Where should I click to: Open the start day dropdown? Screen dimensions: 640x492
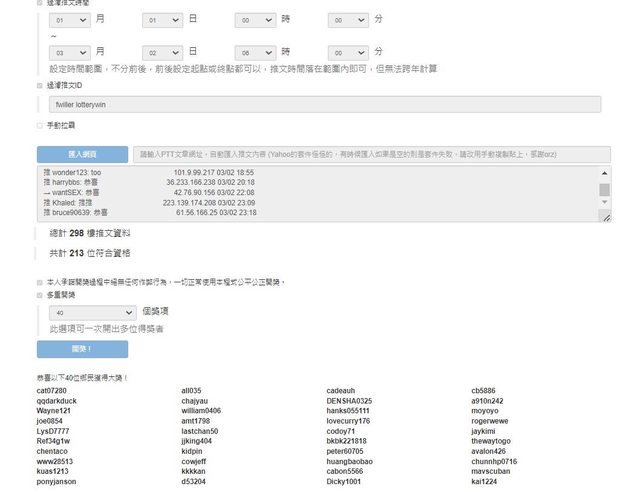(x=163, y=20)
